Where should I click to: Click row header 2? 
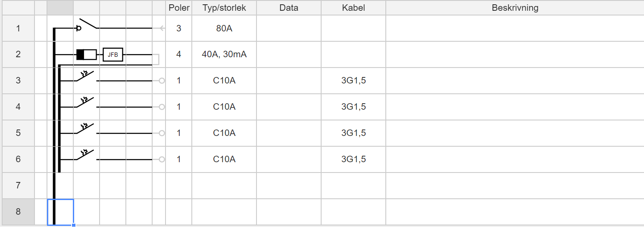point(18,55)
